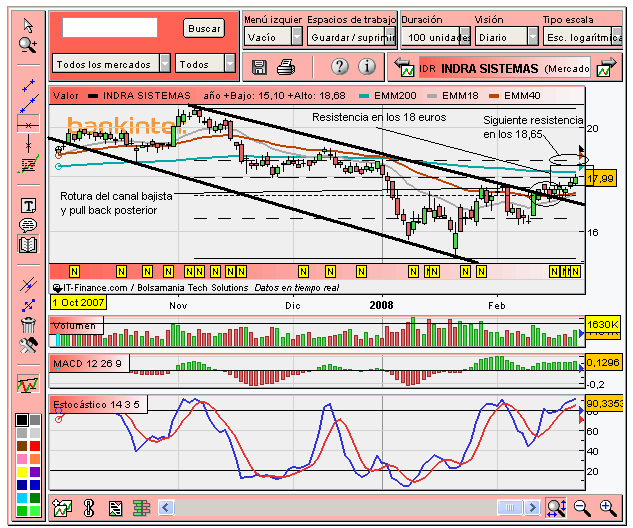The image size is (633, 528).
Task: Click the EMM18 legend entry
Action: click(453, 96)
